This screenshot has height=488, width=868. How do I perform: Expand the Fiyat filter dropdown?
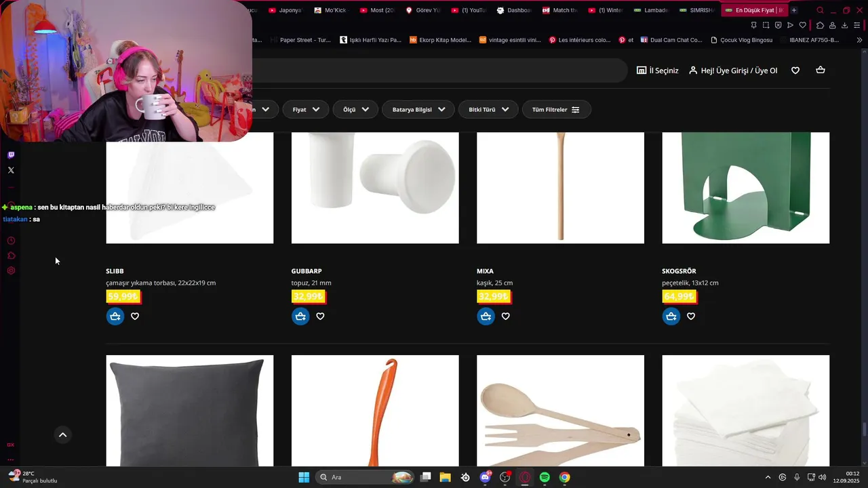306,110
